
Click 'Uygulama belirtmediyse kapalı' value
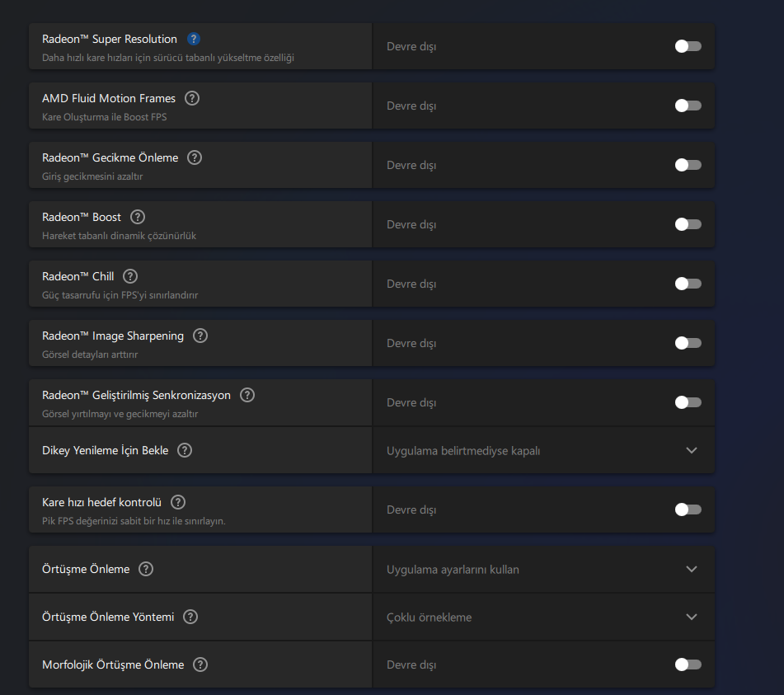tap(463, 451)
